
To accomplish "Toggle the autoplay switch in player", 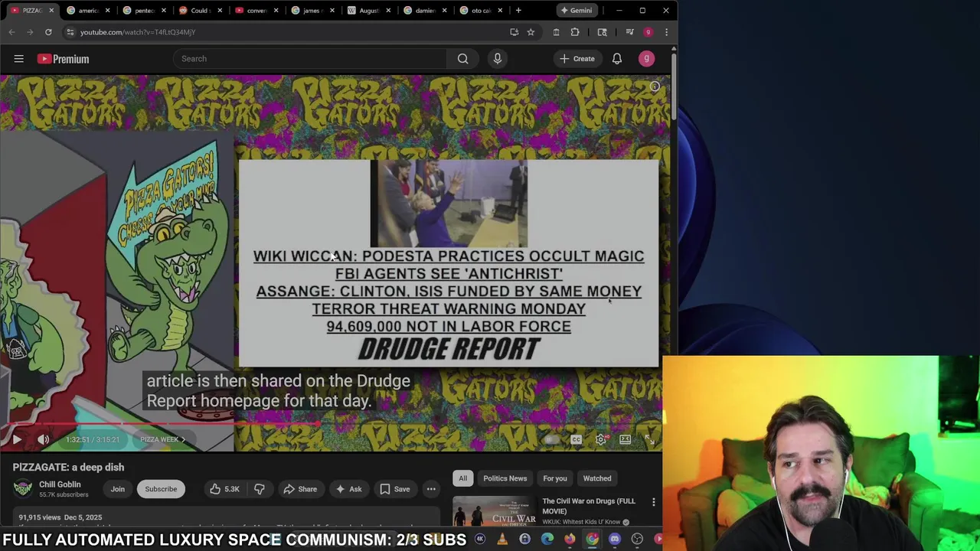I will point(550,439).
